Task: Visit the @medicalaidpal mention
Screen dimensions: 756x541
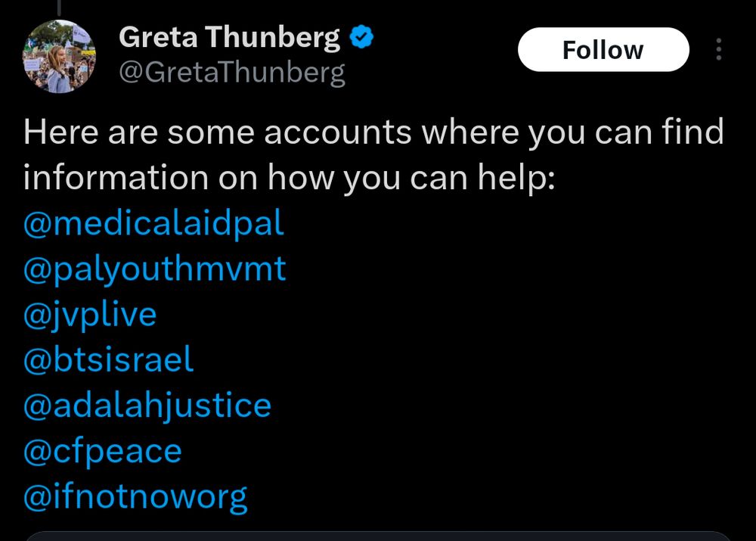Action: click(x=153, y=223)
